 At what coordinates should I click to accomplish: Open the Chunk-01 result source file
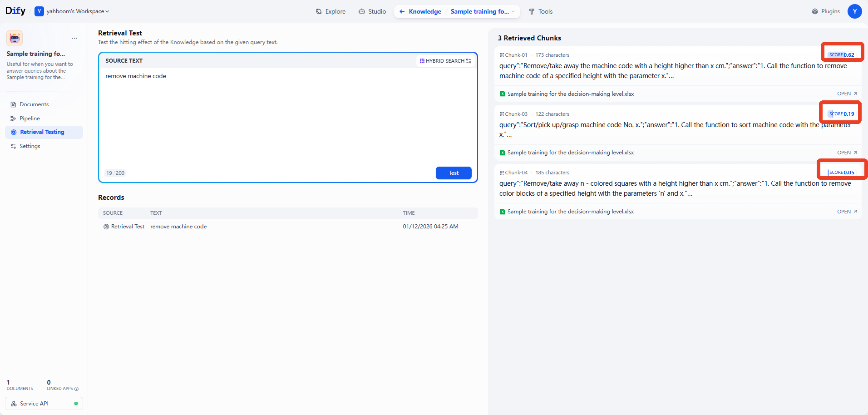(x=847, y=94)
